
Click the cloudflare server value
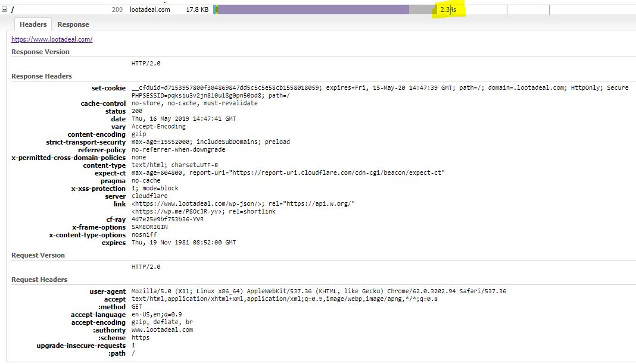149,196
